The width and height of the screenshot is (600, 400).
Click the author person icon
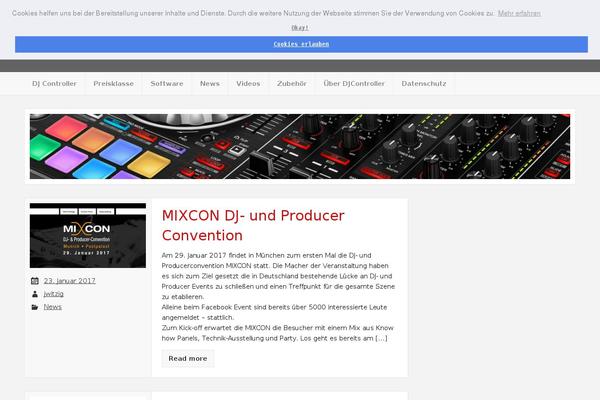(x=35, y=294)
